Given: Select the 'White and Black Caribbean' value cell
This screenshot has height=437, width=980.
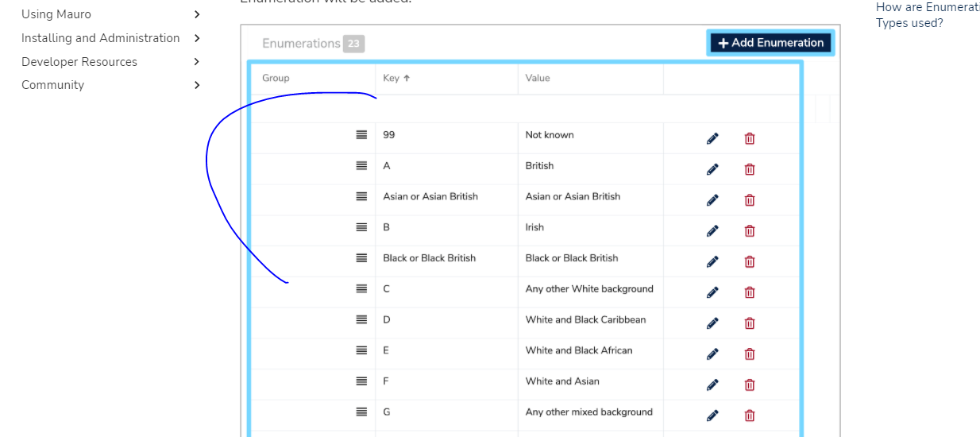Looking at the screenshot, I should pyautogui.click(x=585, y=319).
